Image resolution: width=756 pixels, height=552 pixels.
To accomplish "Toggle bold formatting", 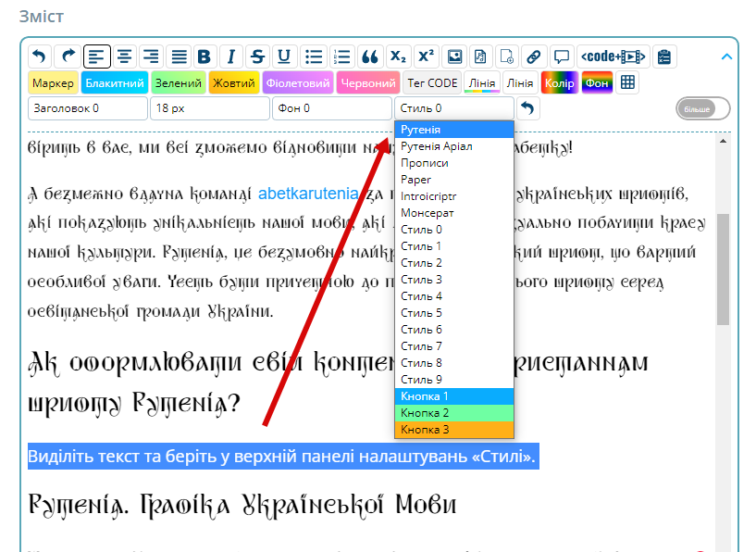I will [x=204, y=56].
